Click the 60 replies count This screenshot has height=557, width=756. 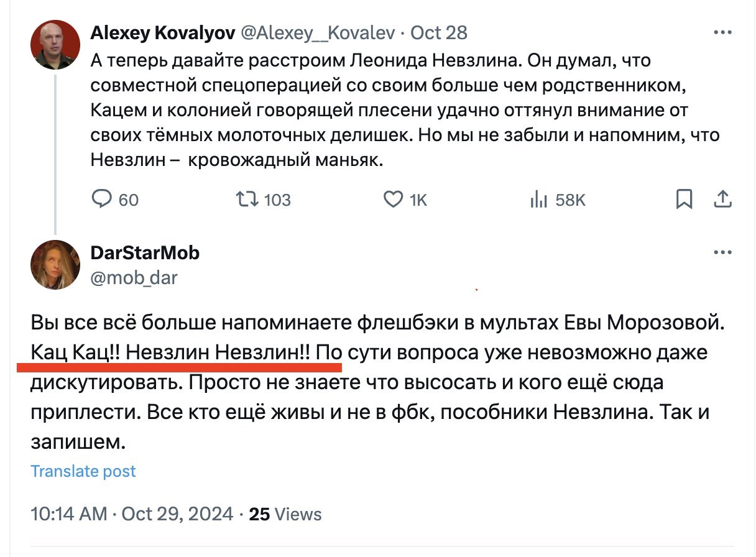(x=128, y=200)
